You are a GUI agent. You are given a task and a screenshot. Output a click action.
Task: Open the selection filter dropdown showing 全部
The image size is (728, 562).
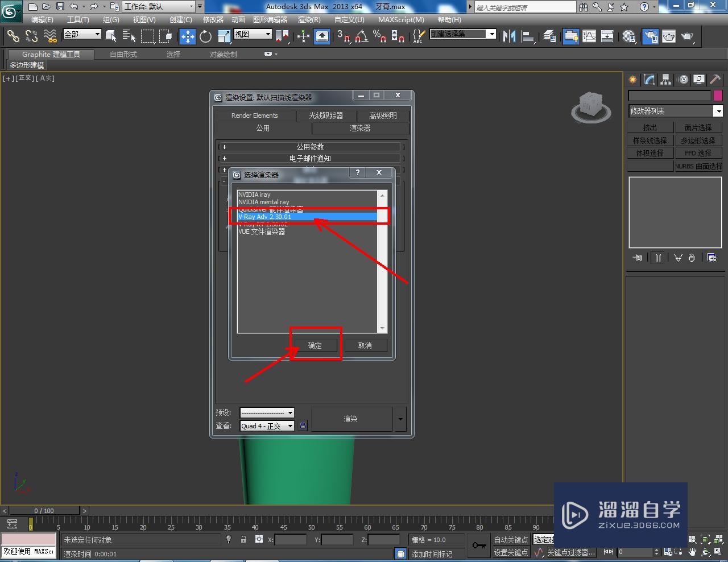pyautogui.click(x=82, y=34)
